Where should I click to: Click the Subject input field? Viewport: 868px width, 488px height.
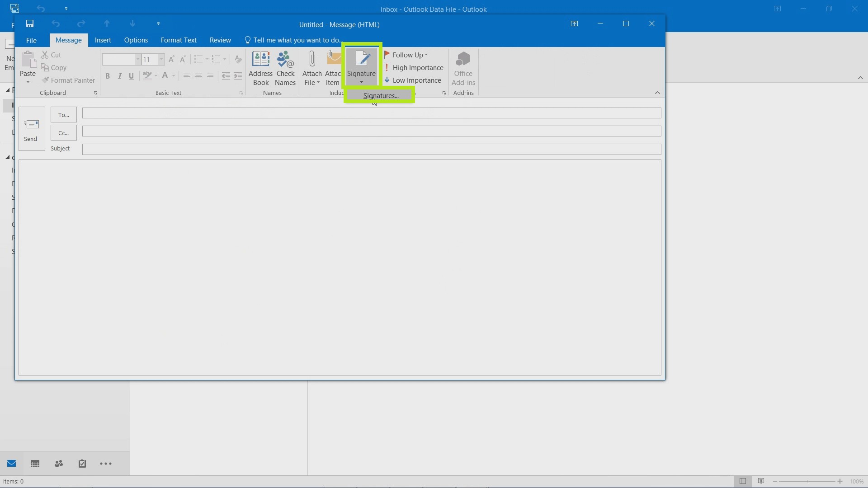point(371,149)
